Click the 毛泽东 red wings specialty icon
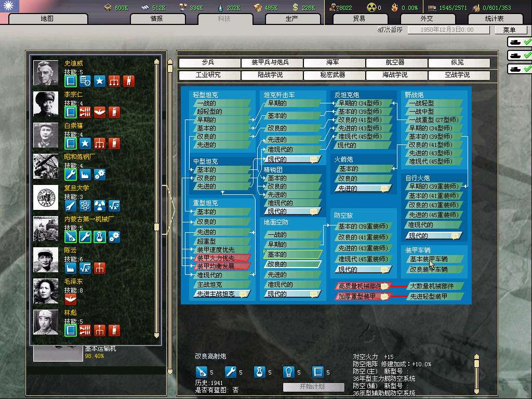Image resolution: width=532 pixels, height=399 pixels. point(71,299)
